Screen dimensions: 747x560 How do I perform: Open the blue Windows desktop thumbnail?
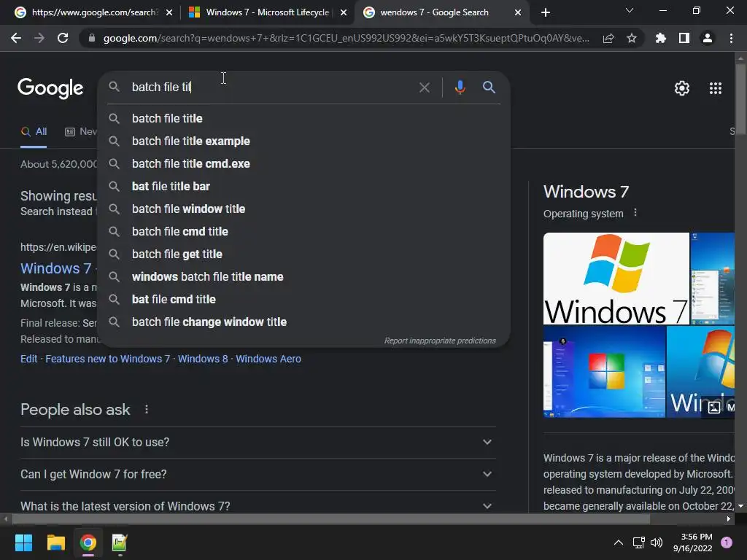pyautogui.click(x=604, y=371)
